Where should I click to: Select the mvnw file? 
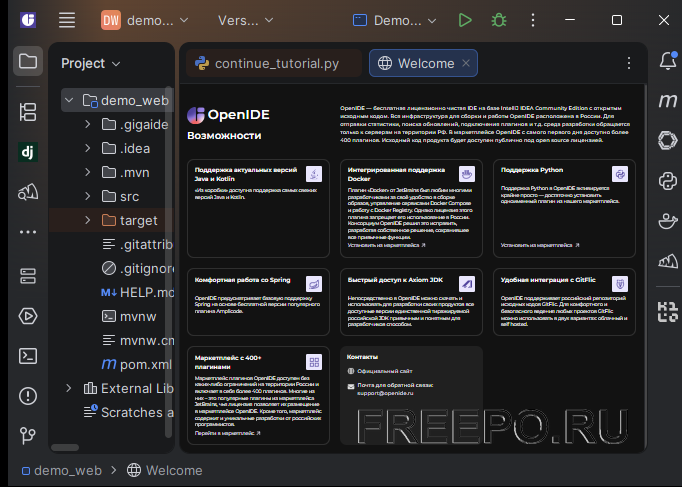129,316
